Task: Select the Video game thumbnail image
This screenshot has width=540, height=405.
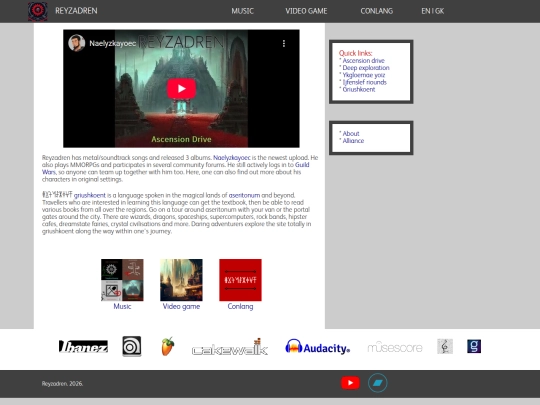Action: click(181, 280)
